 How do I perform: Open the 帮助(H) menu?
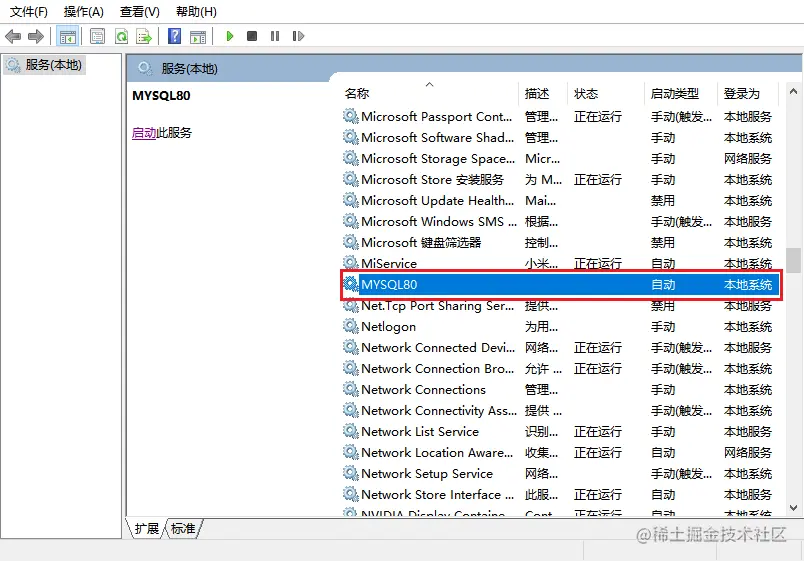tap(196, 11)
